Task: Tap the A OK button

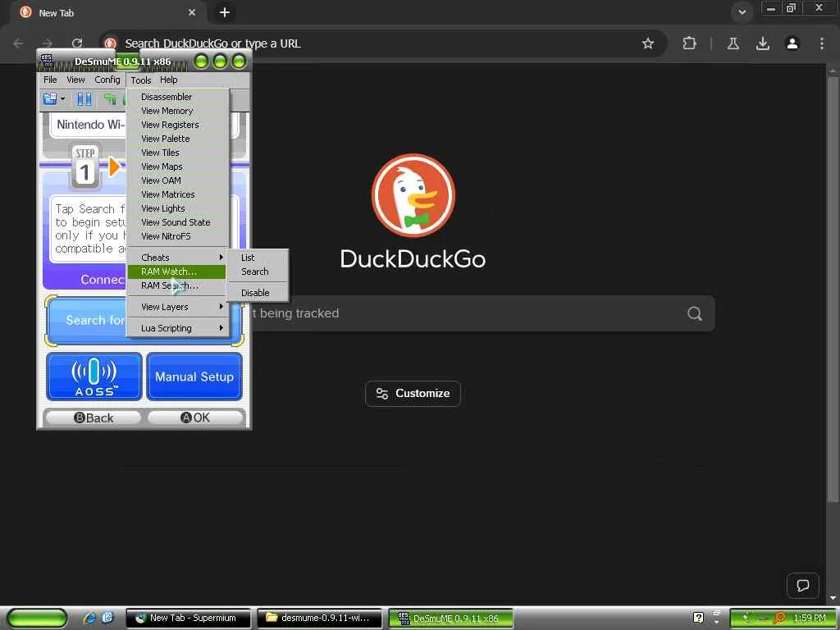Action: tap(195, 418)
